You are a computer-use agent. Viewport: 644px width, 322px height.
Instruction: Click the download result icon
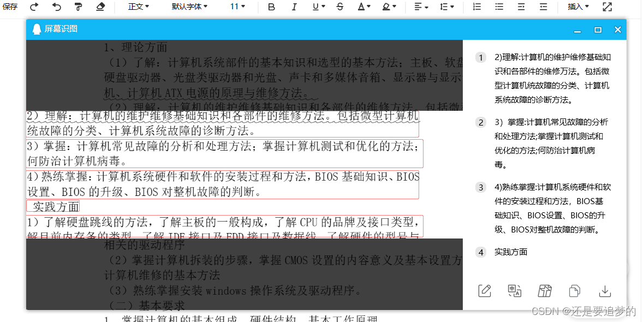click(605, 291)
